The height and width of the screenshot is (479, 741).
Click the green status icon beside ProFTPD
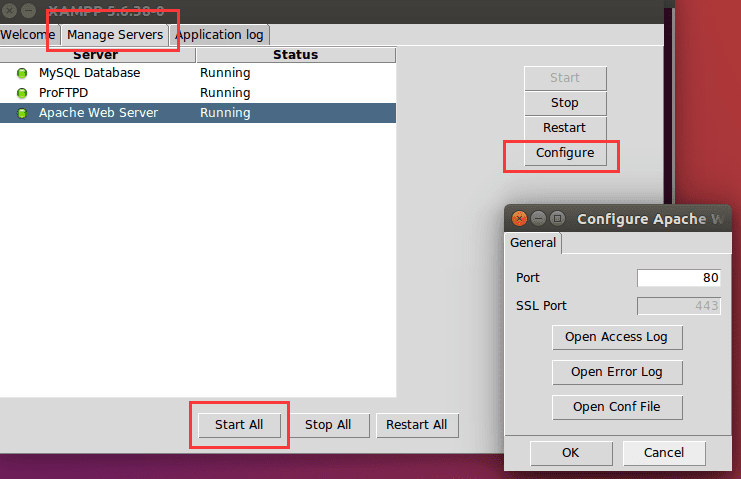pos(22,93)
